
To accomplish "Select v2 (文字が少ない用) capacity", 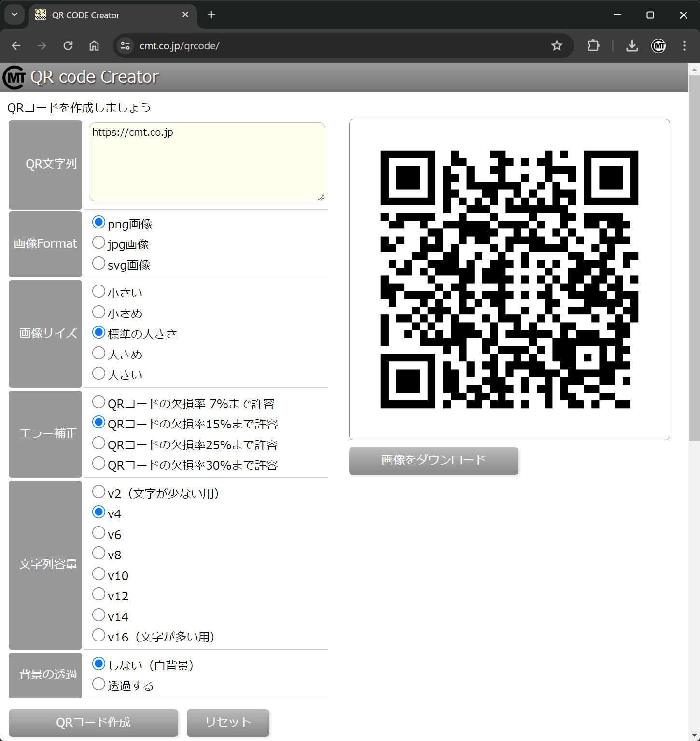I will (98, 492).
